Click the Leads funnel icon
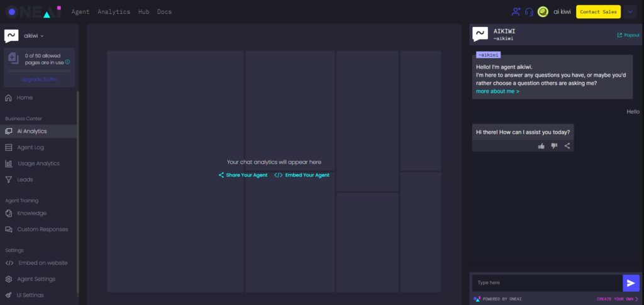The image size is (644, 305). pos(9,180)
